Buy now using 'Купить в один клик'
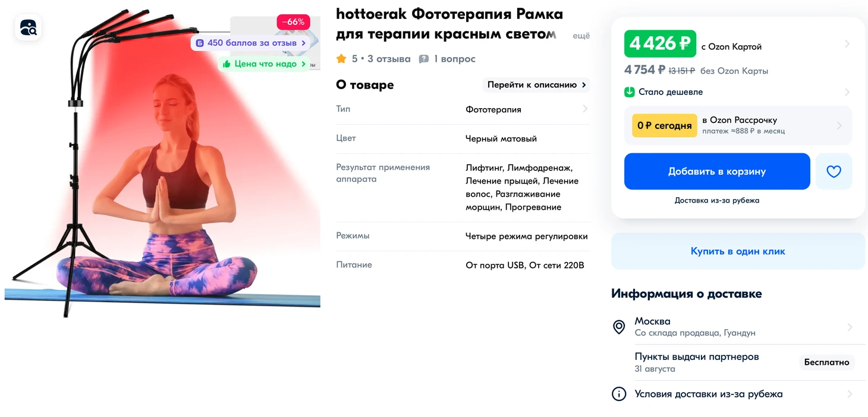The image size is (868, 417). click(x=738, y=251)
